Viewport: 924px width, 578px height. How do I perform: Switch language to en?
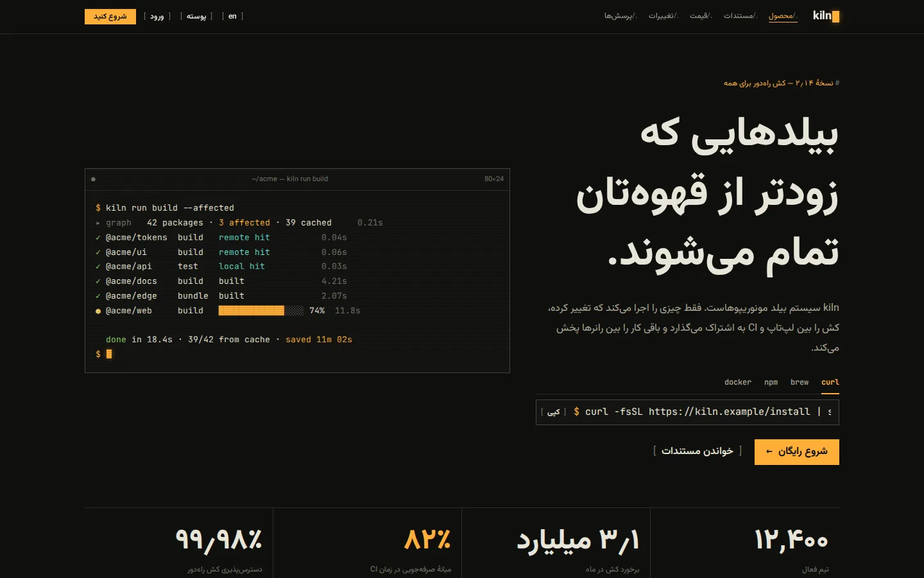232,16
